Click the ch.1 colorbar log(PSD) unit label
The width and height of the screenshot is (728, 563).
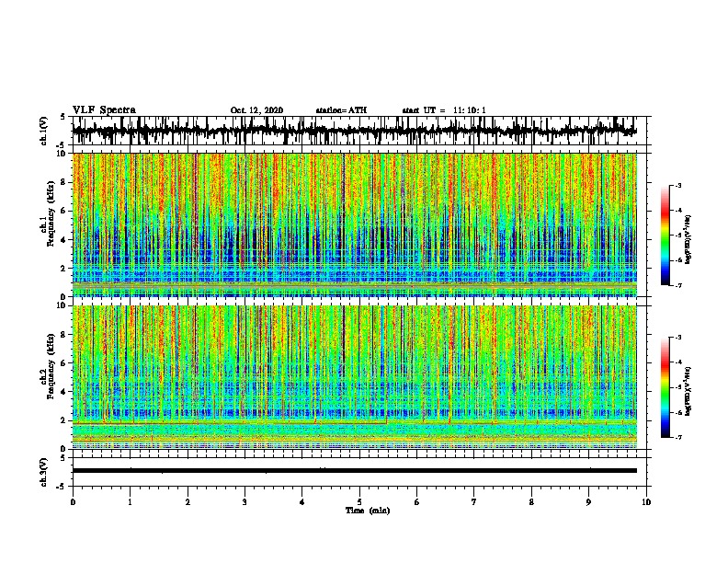(x=688, y=239)
